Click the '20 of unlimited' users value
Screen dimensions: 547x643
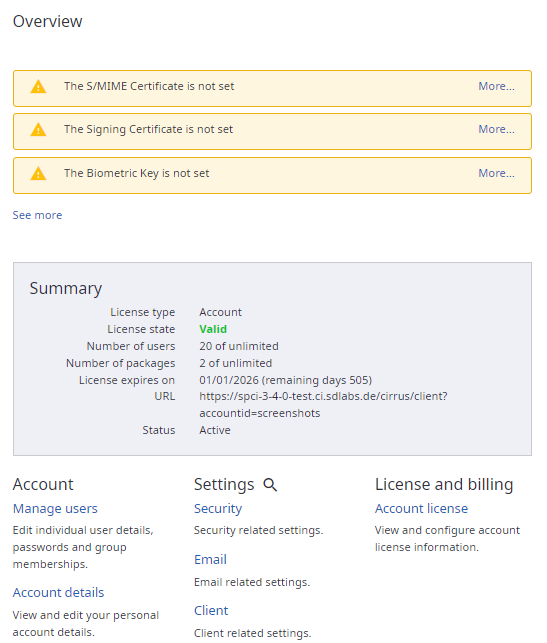239,346
